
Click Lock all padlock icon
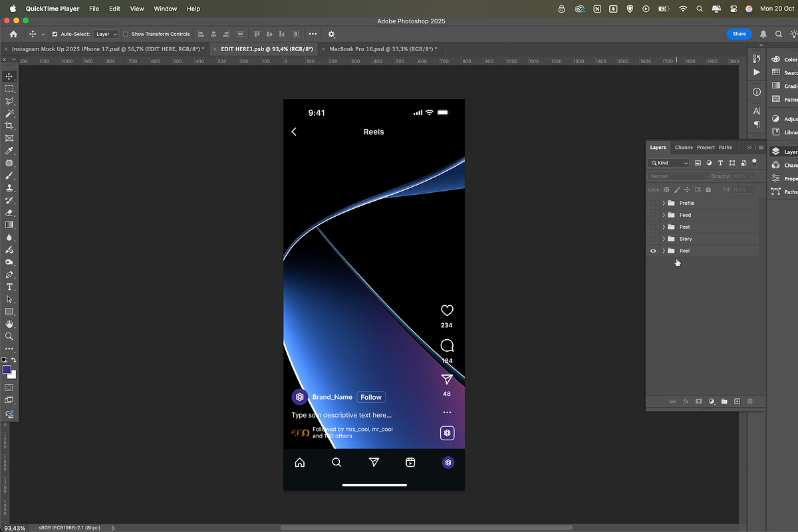coord(708,190)
